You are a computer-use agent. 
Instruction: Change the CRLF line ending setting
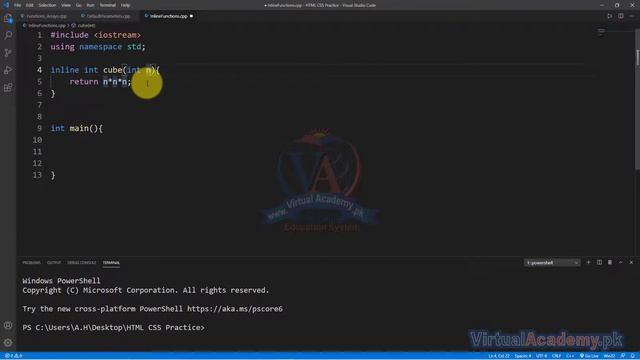pyautogui.click(x=556, y=356)
